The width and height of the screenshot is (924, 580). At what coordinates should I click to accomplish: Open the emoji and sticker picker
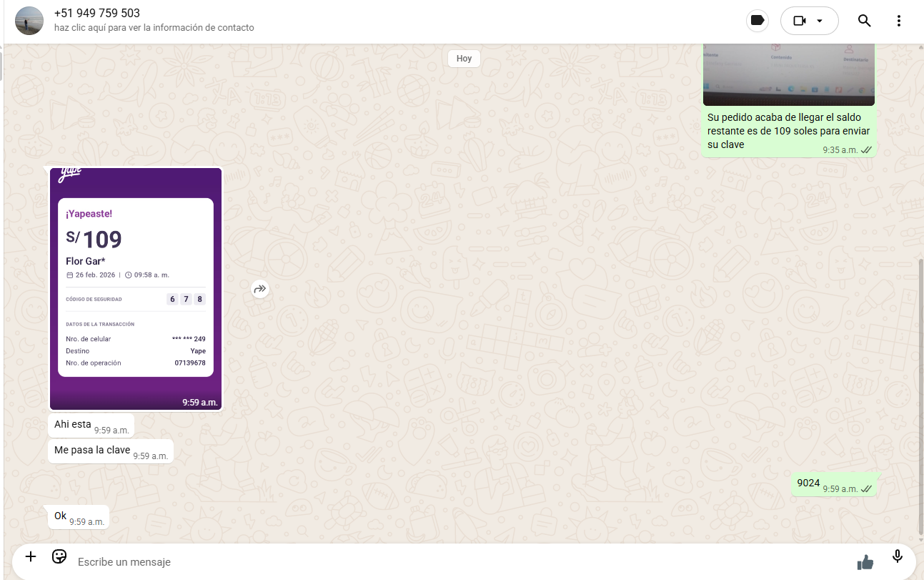(59, 556)
